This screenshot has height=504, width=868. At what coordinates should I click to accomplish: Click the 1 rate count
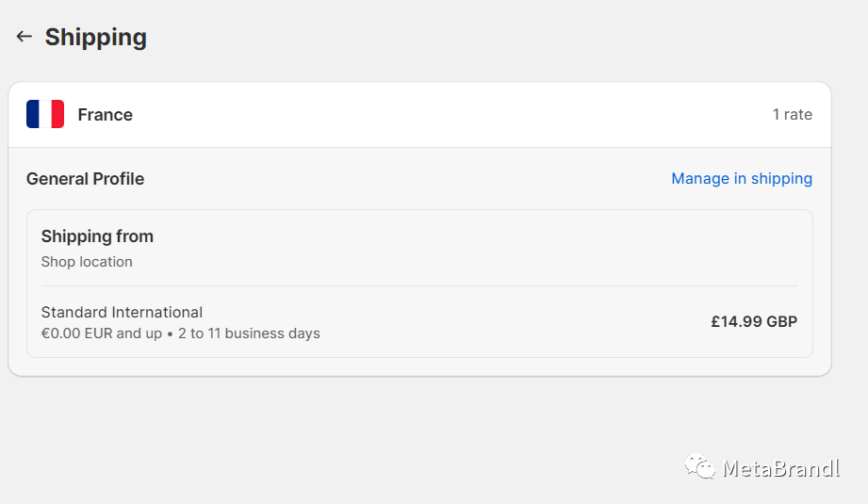[x=793, y=115]
